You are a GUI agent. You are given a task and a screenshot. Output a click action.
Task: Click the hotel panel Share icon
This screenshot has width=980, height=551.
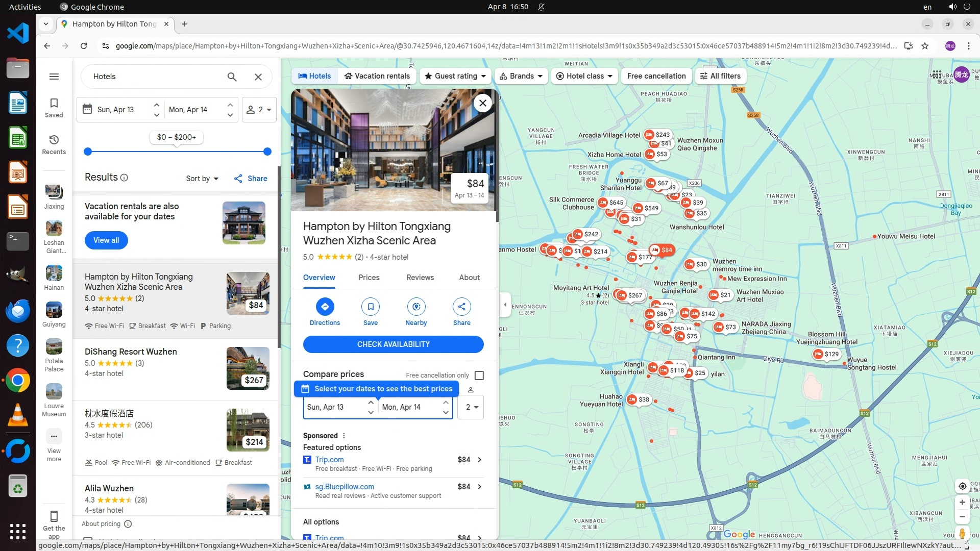[461, 307]
